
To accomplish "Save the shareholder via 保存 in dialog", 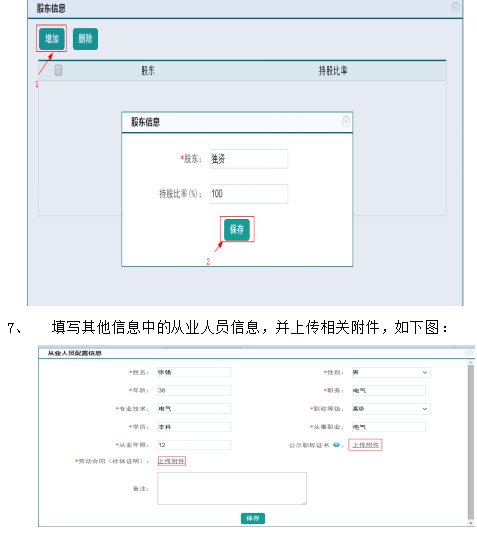I will 237,229.
